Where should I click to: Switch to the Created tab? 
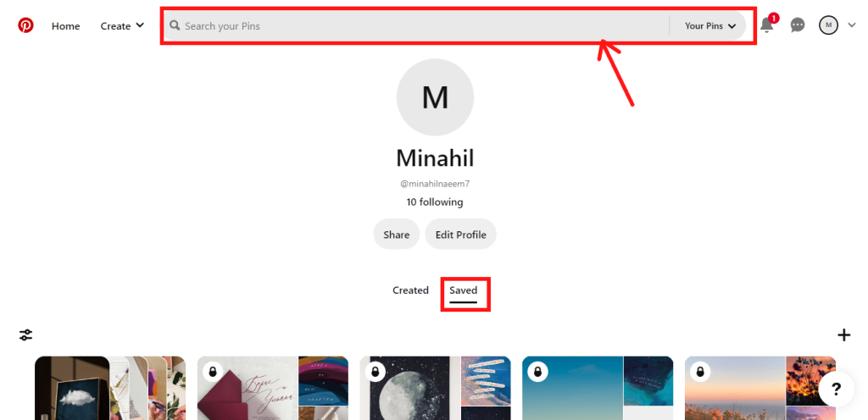pos(410,290)
